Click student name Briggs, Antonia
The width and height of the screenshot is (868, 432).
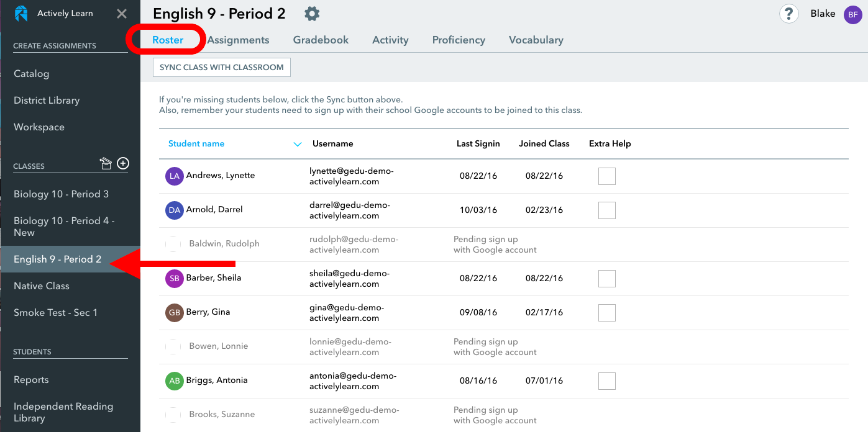(x=217, y=380)
